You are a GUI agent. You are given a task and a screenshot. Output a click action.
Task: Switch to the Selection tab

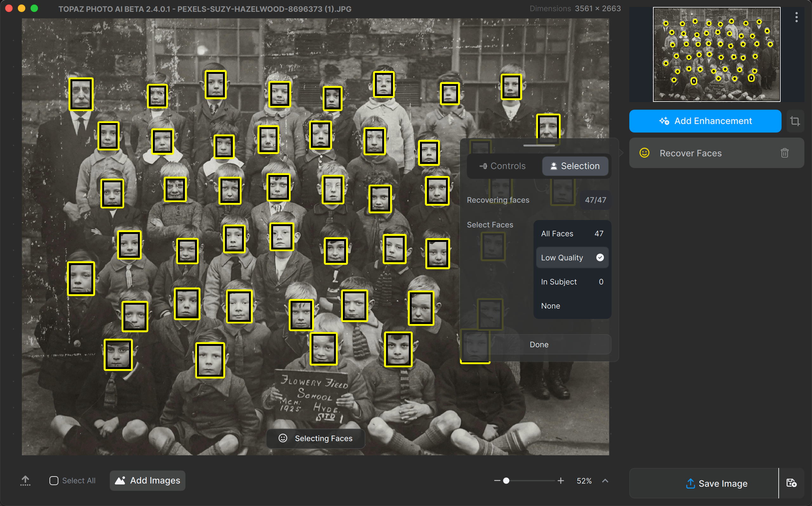click(x=575, y=166)
